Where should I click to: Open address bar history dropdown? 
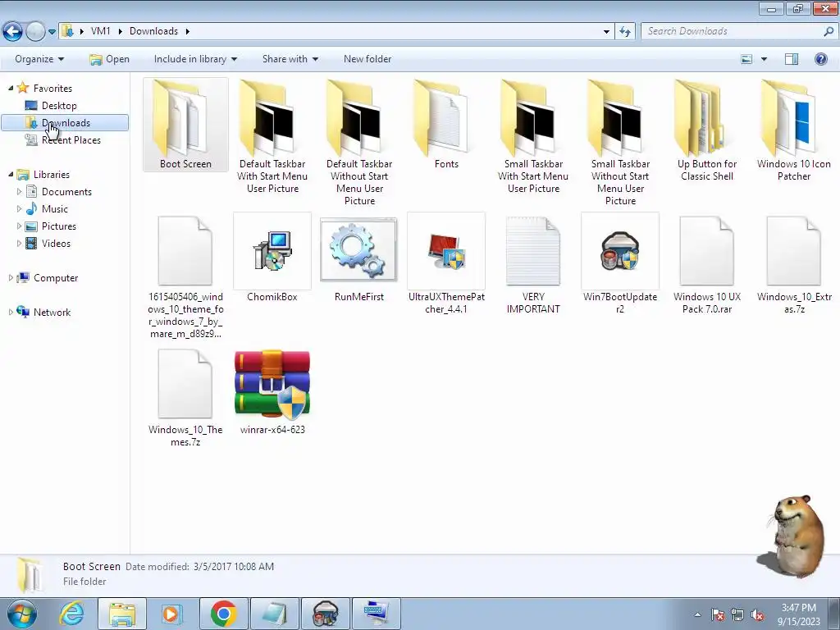tap(606, 31)
